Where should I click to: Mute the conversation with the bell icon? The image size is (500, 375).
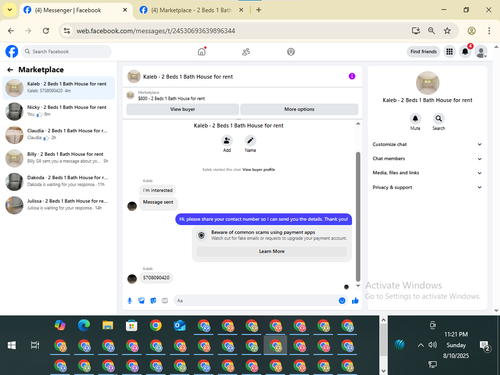click(x=415, y=119)
